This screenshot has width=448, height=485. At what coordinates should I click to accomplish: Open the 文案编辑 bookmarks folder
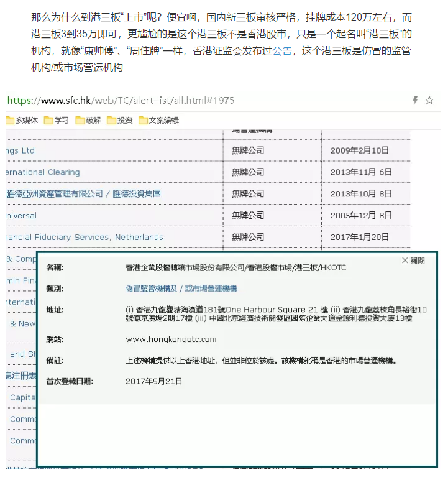159,121
